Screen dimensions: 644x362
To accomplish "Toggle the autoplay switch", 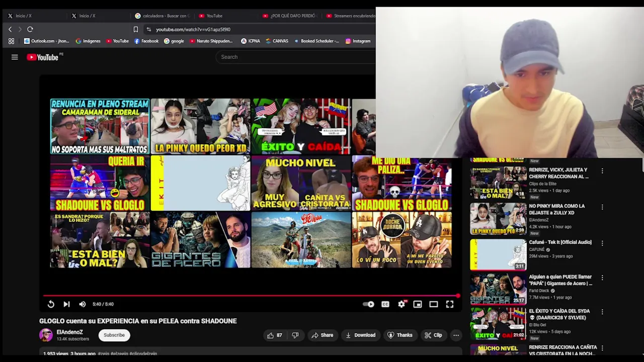I will tap(368, 304).
